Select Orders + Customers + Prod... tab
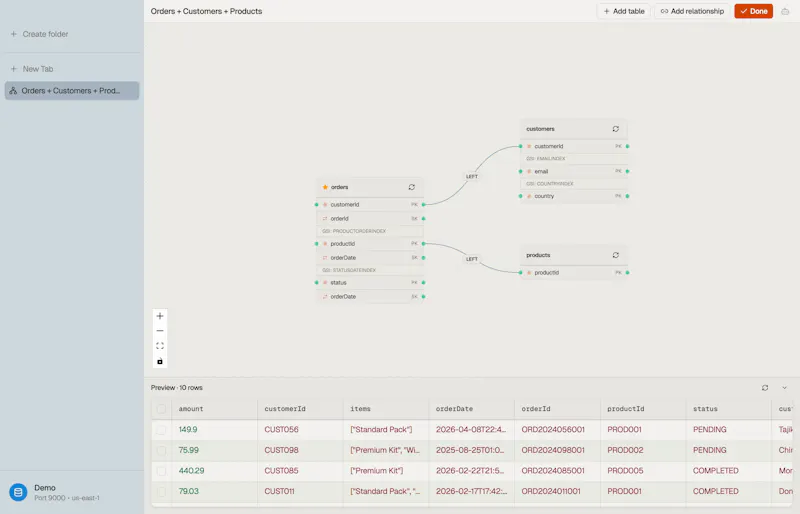Screen dimensions: 800x514 pos(72,91)
